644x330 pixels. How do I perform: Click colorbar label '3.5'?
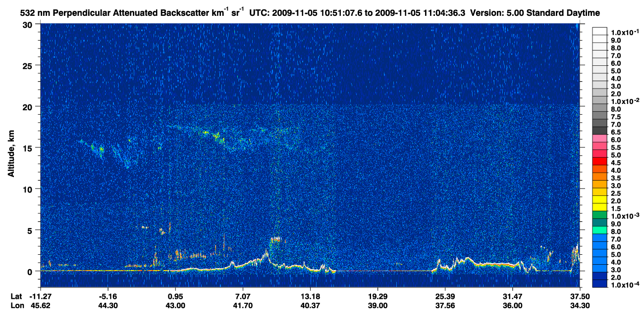(616, 178)
